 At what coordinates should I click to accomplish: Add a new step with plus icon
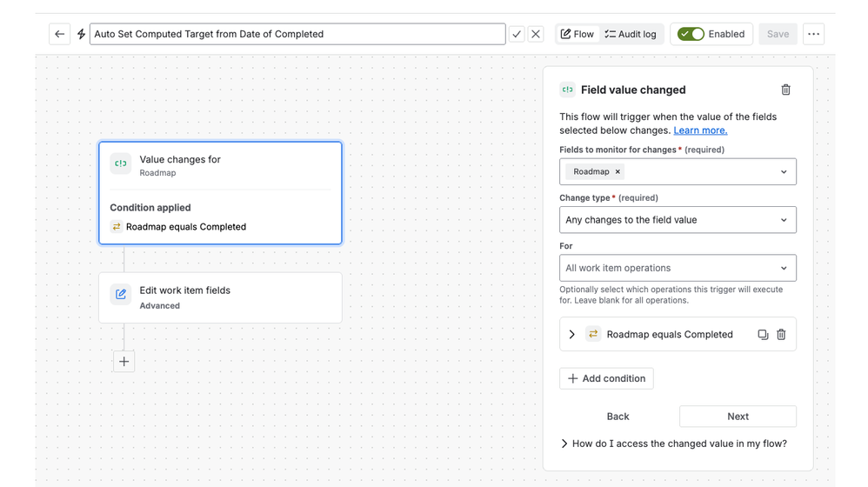pyautogui.click(x=124, y=362)
